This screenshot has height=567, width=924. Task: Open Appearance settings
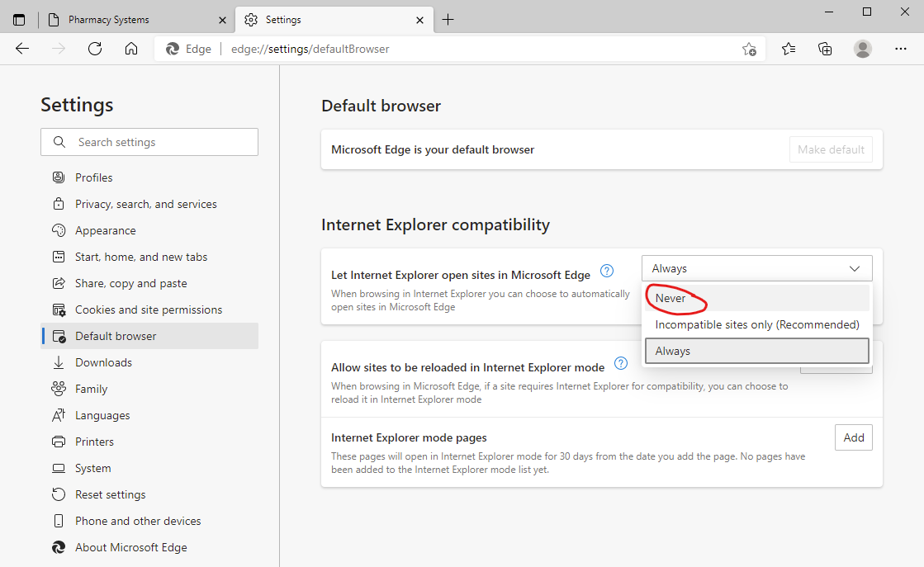point(106,229)
